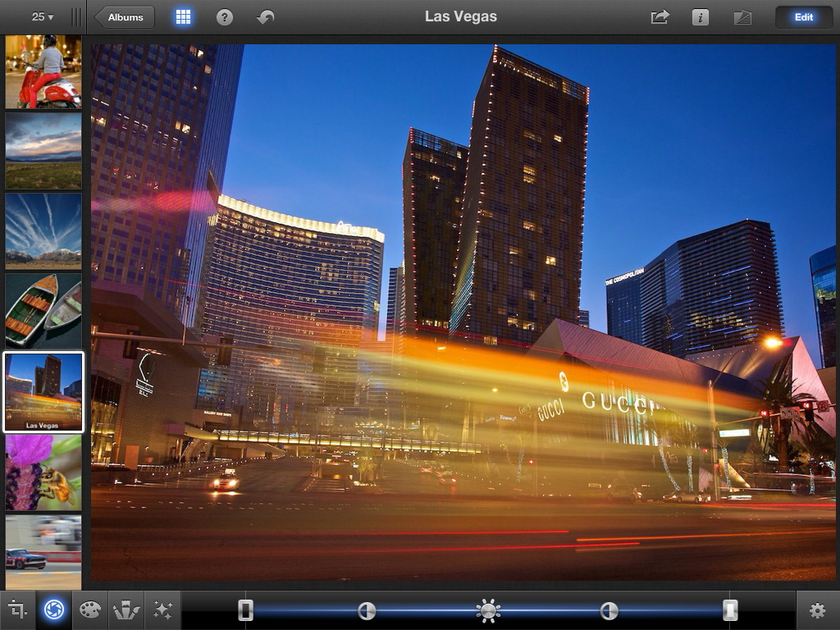Open the settings gear in bottom toolbar

pos(817,610)
